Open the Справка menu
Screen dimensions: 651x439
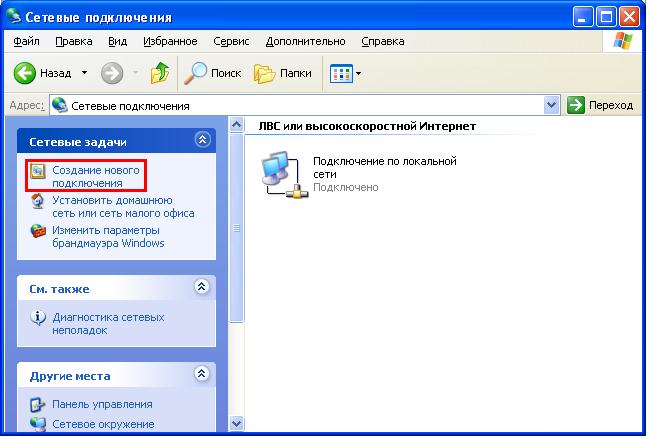point(383,41)
